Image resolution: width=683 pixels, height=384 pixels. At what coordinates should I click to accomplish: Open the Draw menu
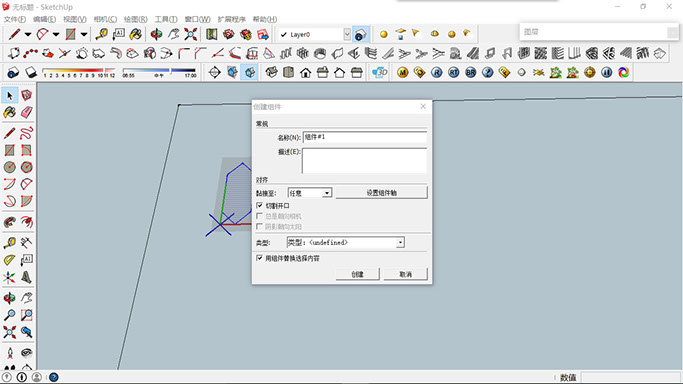click(135, 19)
